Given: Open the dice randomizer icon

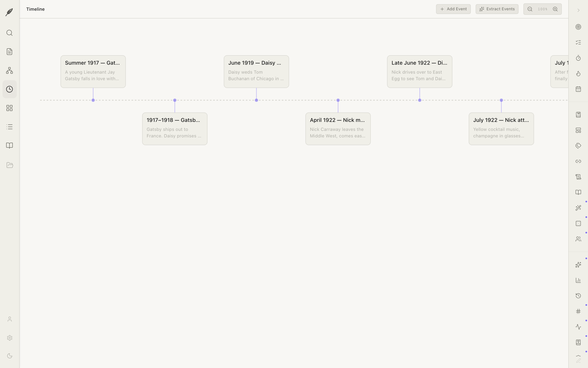Looking at the screenshot, I should coord(578,224).
